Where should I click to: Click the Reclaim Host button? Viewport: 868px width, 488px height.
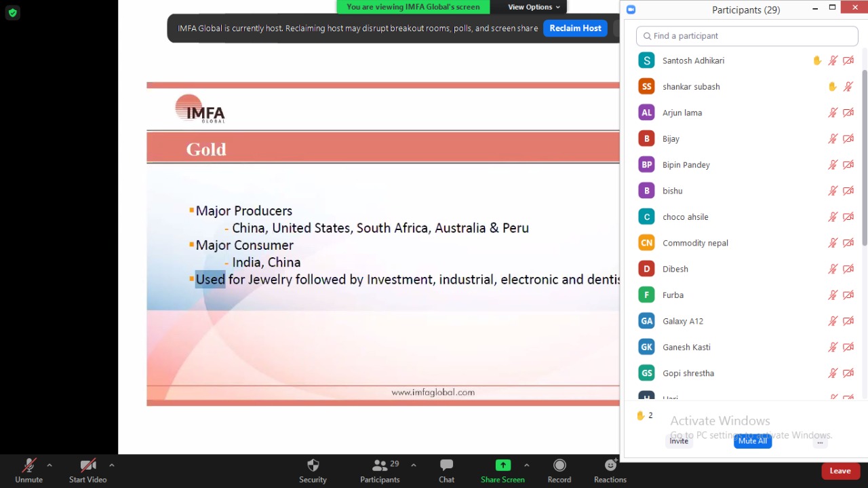click(575, 29)
